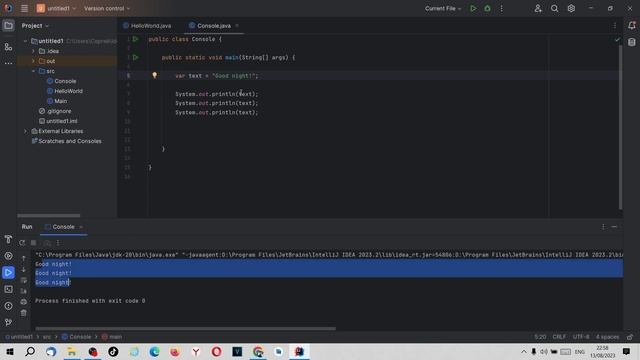Open the main menu hamburger icon
640x360 pixels.
[24, 8]
